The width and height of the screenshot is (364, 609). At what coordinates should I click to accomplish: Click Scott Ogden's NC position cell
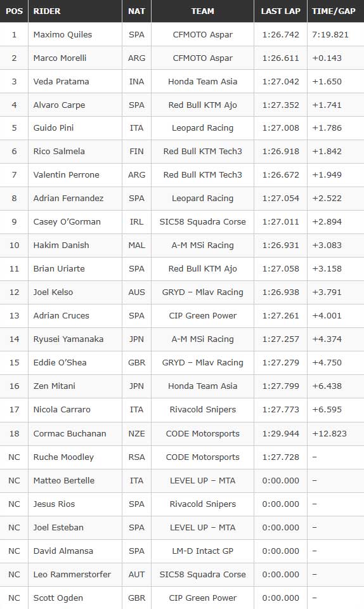pyautogui.click(x=14, y=598)
